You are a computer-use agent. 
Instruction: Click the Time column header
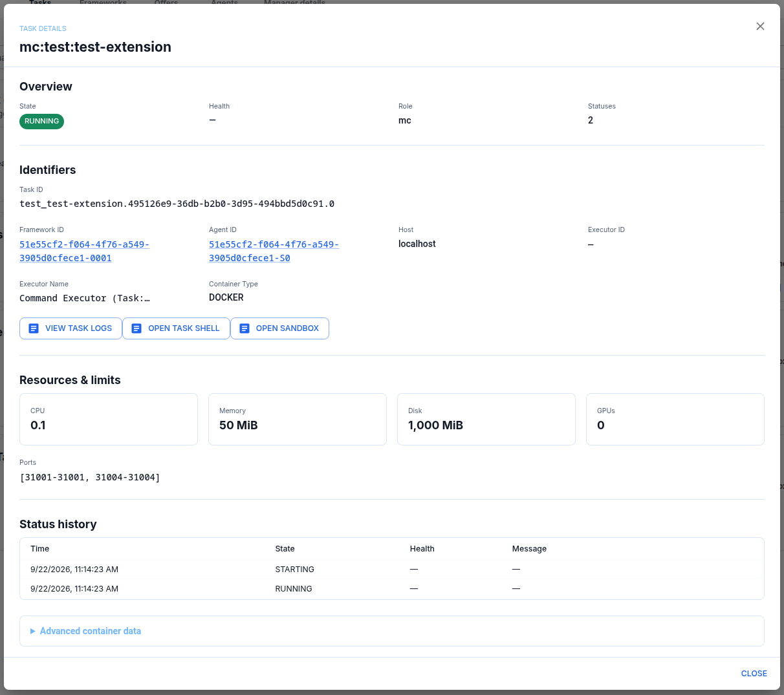coord(39,549)
